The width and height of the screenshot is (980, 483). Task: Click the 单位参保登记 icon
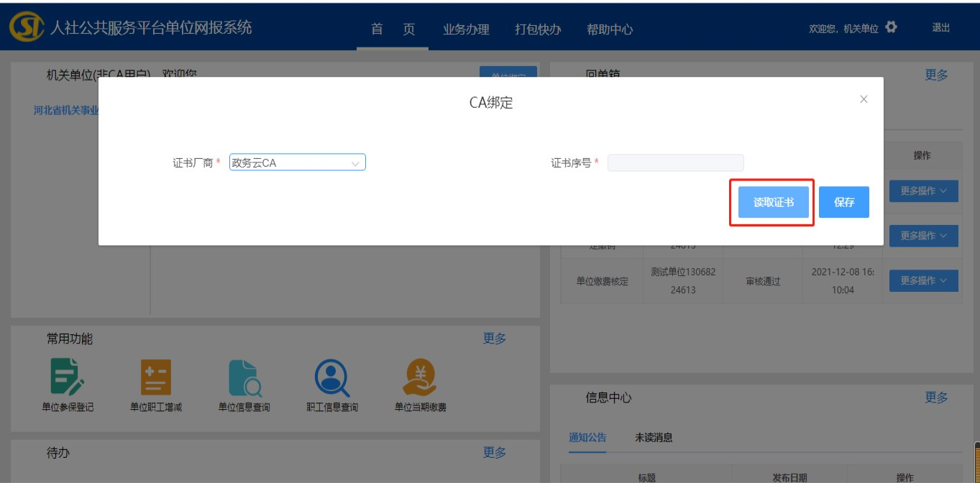point(68,378)
